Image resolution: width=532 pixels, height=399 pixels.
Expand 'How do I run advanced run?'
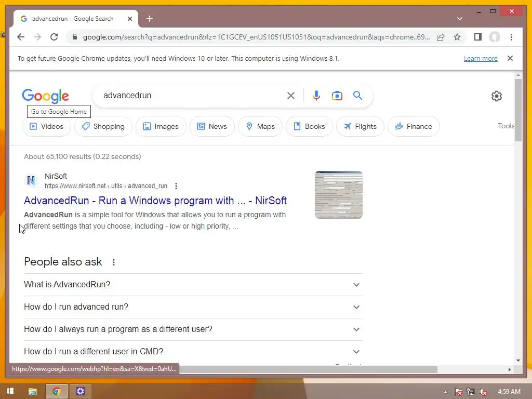coord(193,307)
